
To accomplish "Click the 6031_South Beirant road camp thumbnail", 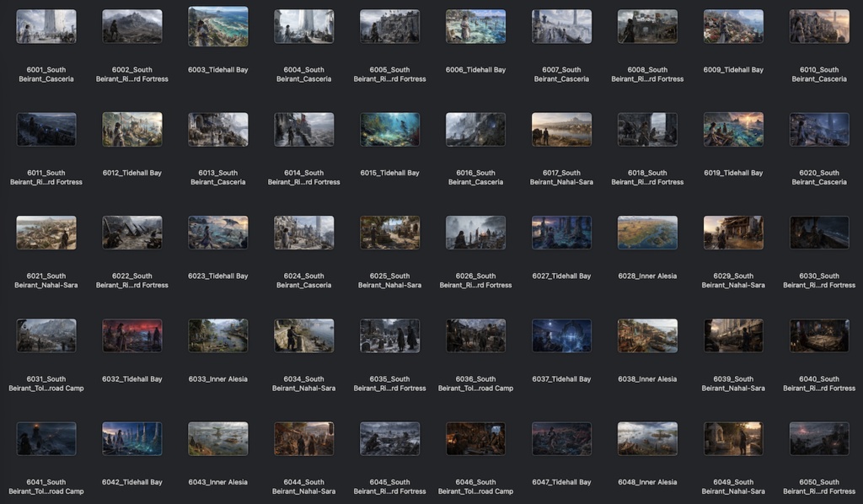I will [x=46, y=335].
